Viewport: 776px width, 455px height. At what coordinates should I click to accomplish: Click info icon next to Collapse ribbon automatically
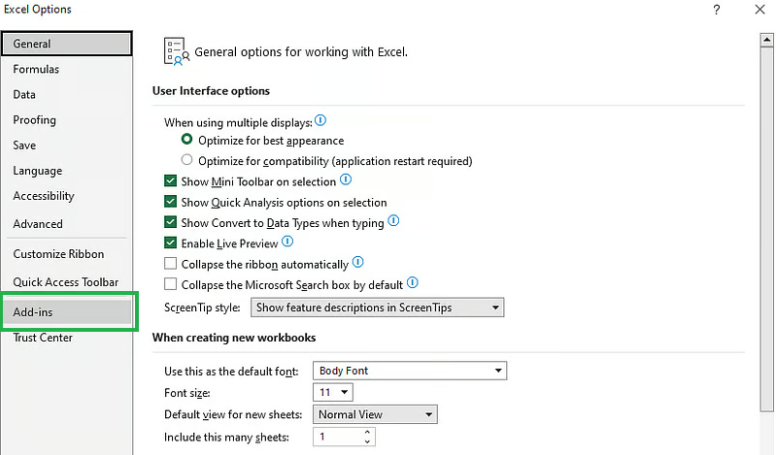tap(356, 264)
